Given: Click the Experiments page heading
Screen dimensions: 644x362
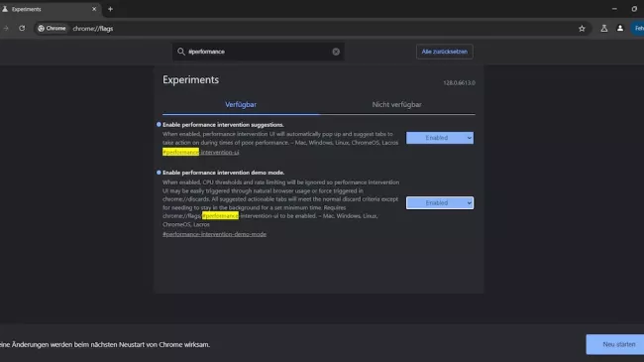Looking at the screenshot, I should [x=190, y=79].
